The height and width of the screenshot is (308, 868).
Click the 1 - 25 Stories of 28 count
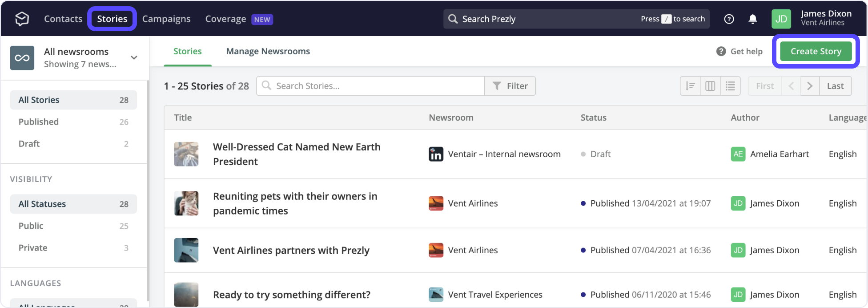206,86
